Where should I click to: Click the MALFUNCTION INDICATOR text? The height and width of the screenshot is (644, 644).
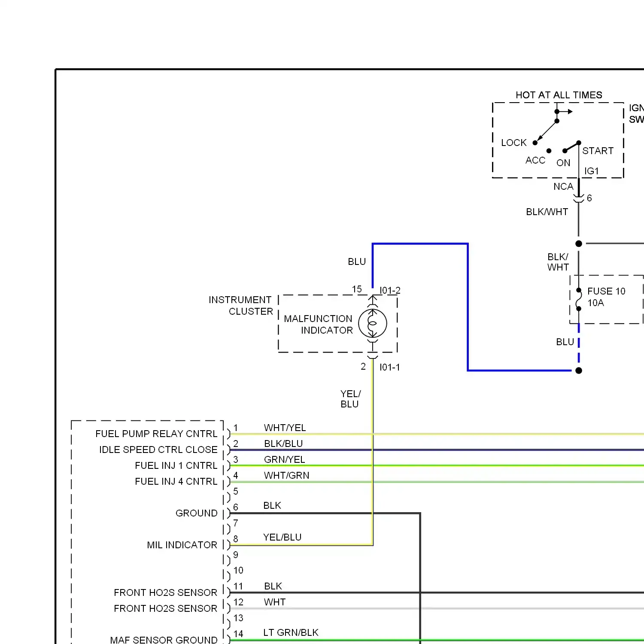pyautogui.click(x=318, y=324)
